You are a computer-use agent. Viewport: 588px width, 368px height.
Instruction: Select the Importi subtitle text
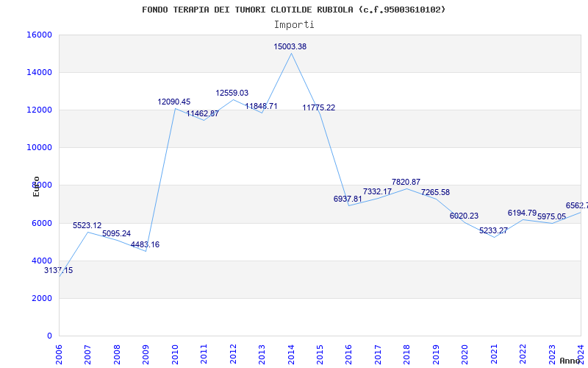click(294, 25)
